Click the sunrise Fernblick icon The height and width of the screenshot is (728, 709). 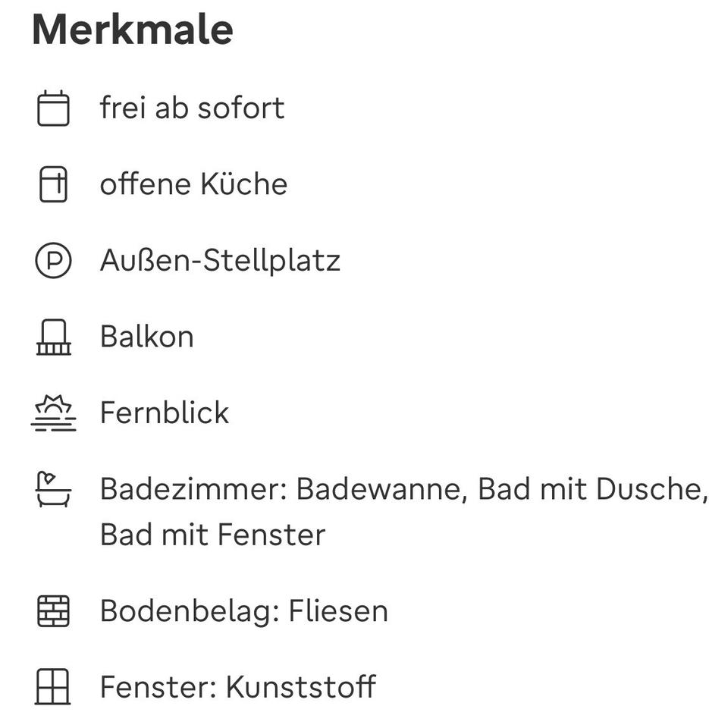(53, 413)
